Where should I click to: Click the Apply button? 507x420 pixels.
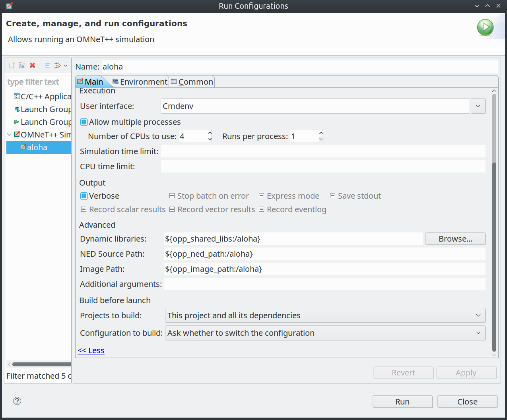(466, 373)
